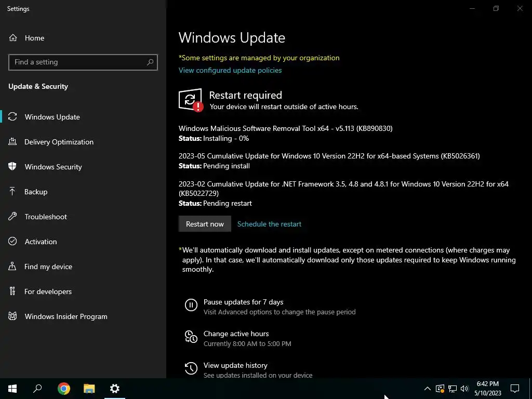Close the Settings window
Image resolution: width=532 pixels, height=399 pixels.
coord(520,8)
